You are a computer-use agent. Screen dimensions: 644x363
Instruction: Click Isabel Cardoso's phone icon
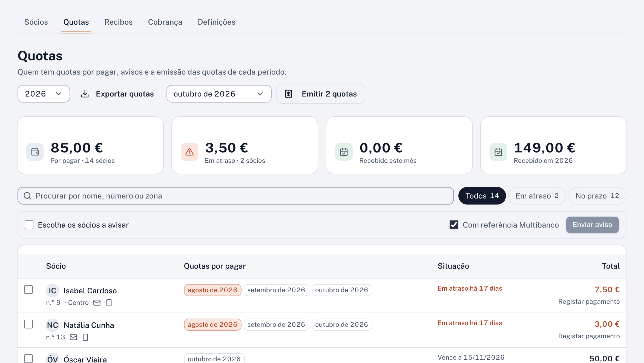109,303
